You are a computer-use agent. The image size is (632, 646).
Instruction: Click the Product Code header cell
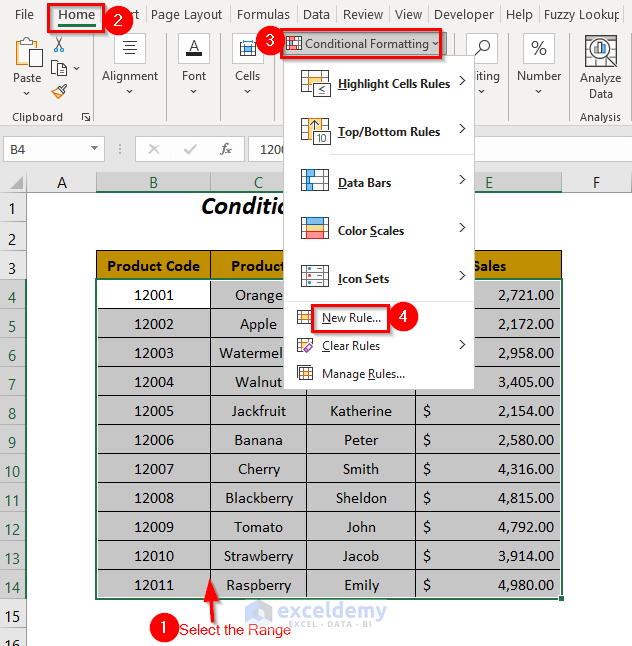[x=153, y=265]
